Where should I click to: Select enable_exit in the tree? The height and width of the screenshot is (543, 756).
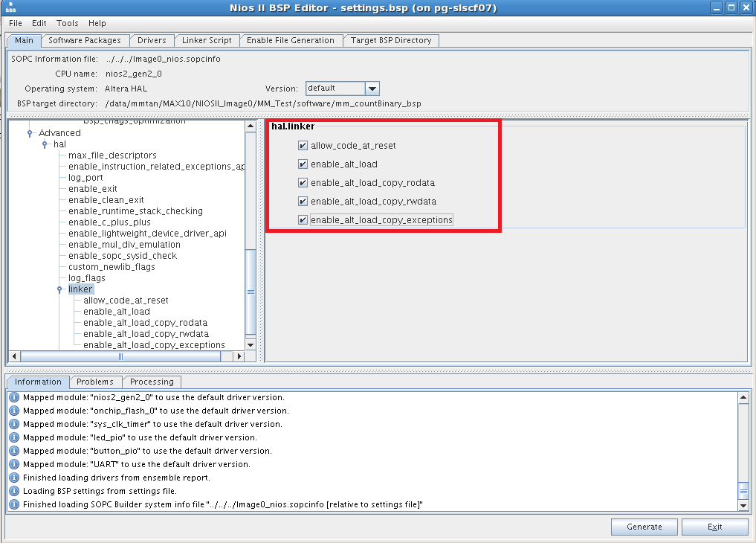(93, 188)
